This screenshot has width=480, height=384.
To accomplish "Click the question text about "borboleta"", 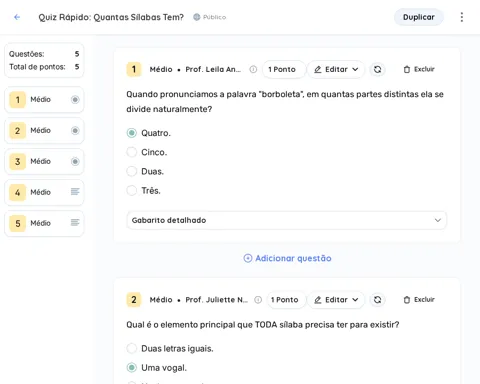I will pos(285,102).
